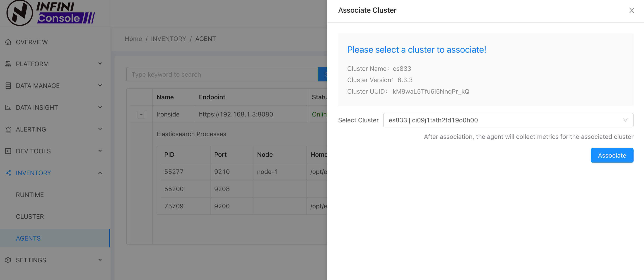644x280 pixels.
Task: Go to the Home breadcrumb link
Action: pos(133,39)
